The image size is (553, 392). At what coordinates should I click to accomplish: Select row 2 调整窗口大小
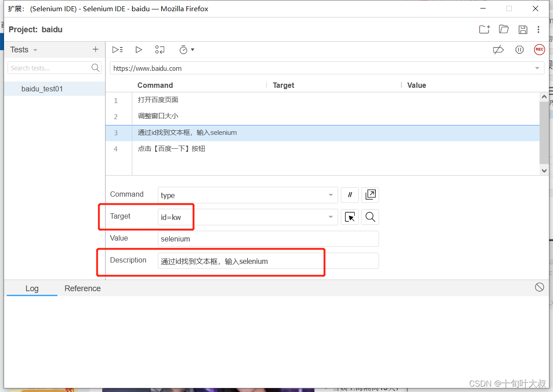[322, 116]
